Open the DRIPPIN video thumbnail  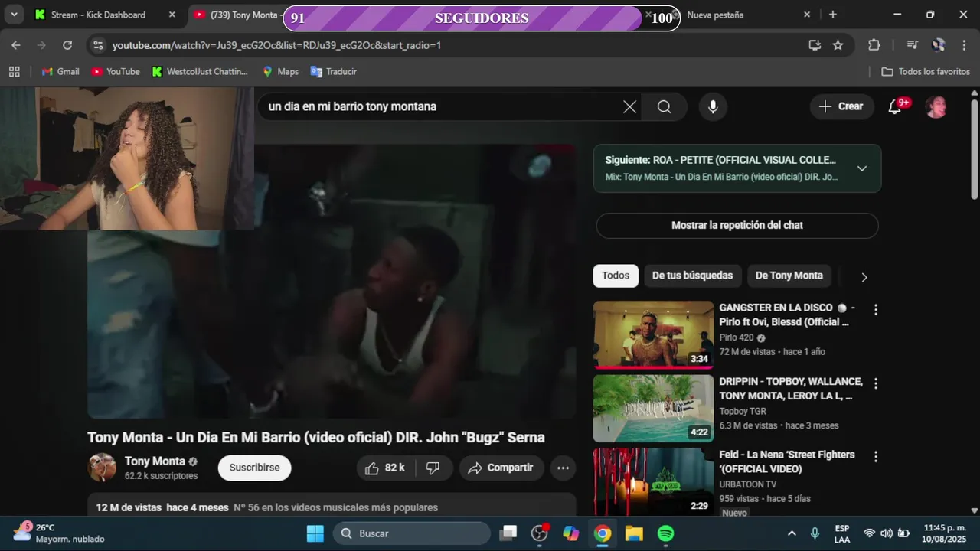coord(653,408)
